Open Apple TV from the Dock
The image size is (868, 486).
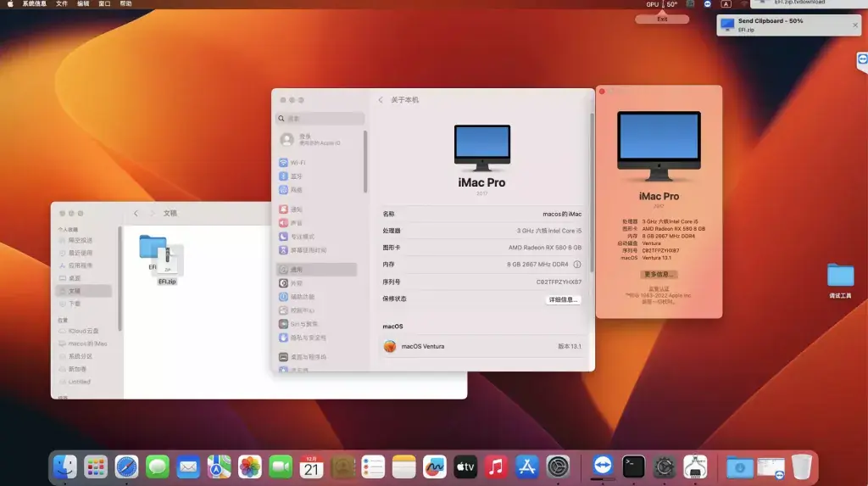click(465, 466)
